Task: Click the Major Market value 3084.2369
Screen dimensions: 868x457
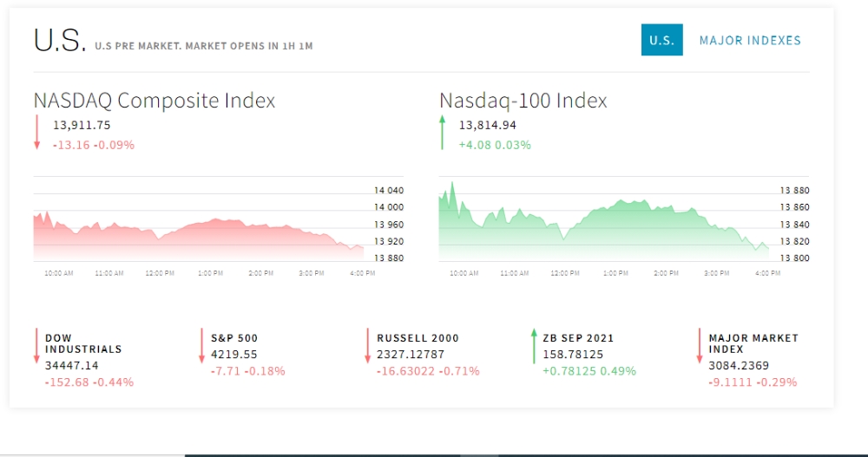Action: coord(739,366)
